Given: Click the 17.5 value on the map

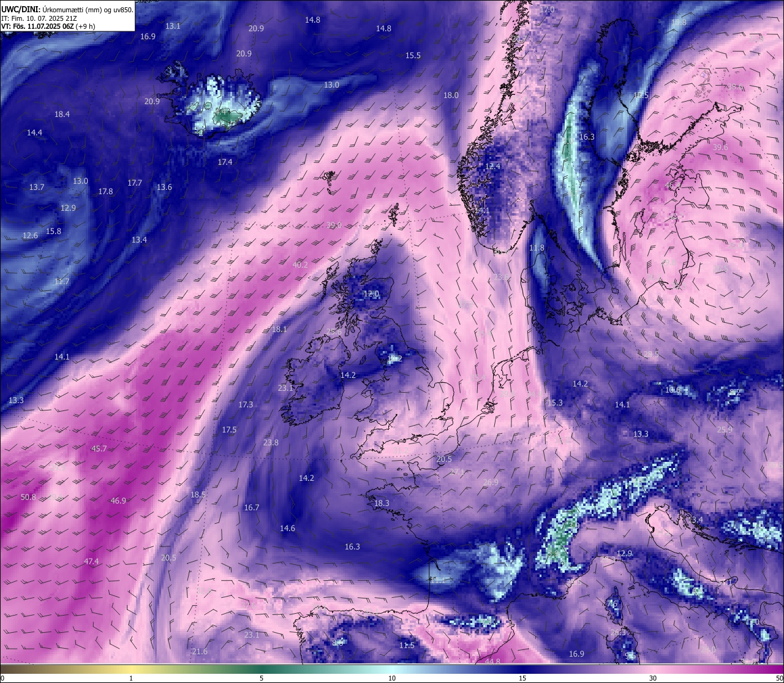Looking at the screenshot, I should [229, 429].
